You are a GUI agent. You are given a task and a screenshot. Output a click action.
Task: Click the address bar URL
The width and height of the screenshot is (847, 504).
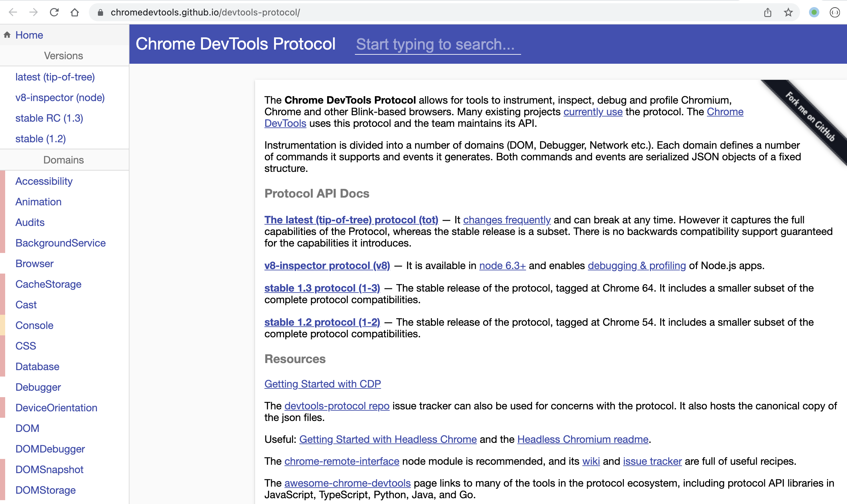(x=205, y=13)
